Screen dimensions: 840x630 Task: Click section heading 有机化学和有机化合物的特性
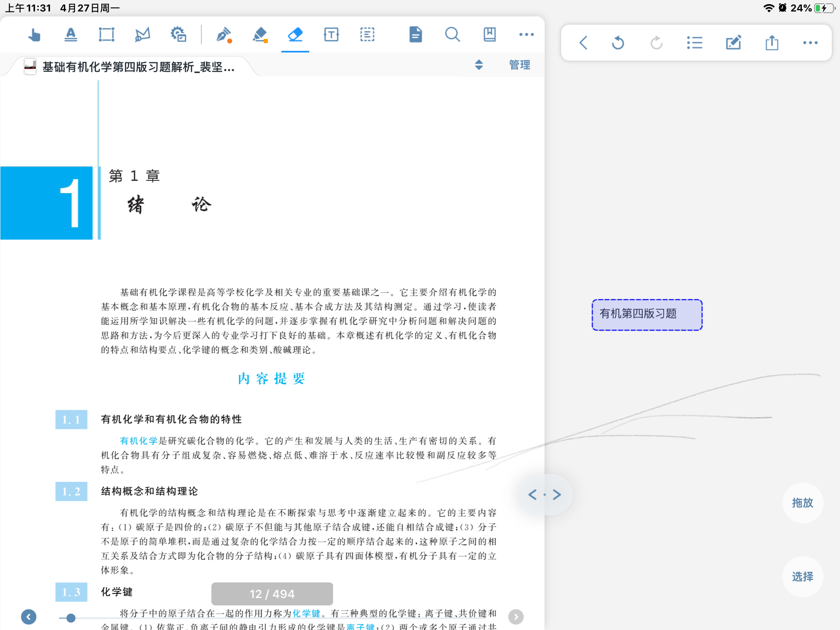[x=171, y=419]
